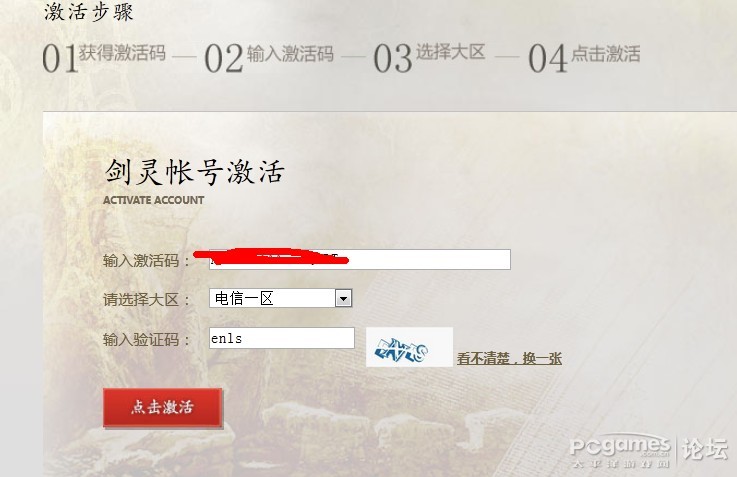Click the 输入验证码 captcha input containing enls
Screen dimensions: 737x477
(282, 338)
